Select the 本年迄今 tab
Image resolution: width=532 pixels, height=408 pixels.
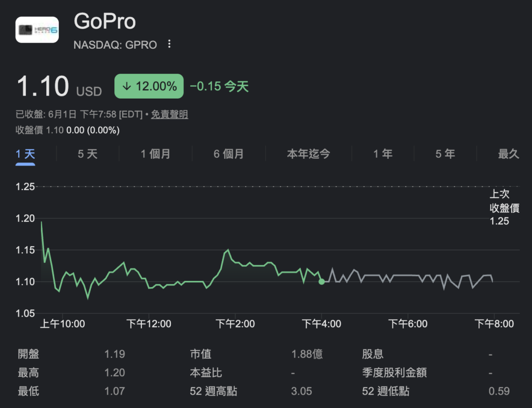tap(309, 154)
